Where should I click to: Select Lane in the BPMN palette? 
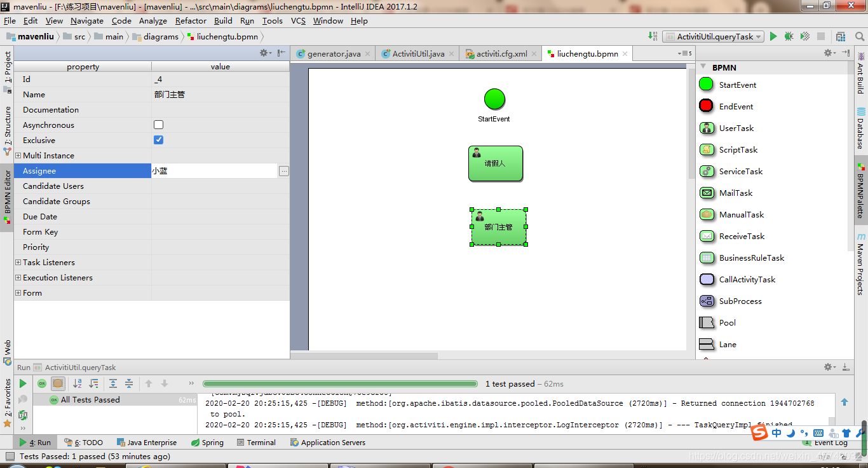point(717,344)
